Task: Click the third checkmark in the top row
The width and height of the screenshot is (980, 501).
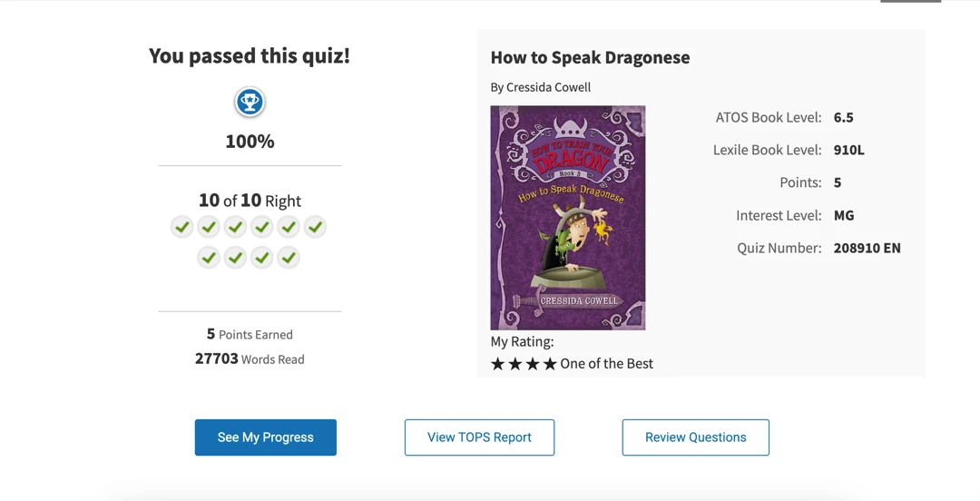Action: (235, 227)
